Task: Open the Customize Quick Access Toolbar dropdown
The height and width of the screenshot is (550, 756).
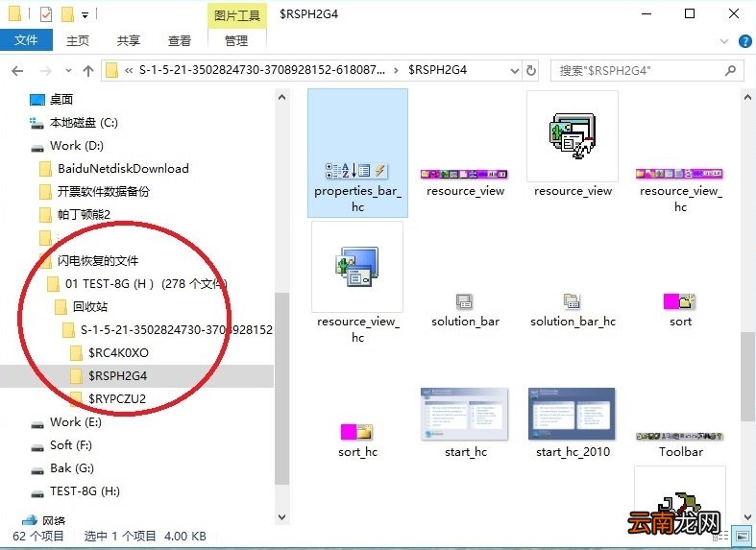Action: coord(85,15)
